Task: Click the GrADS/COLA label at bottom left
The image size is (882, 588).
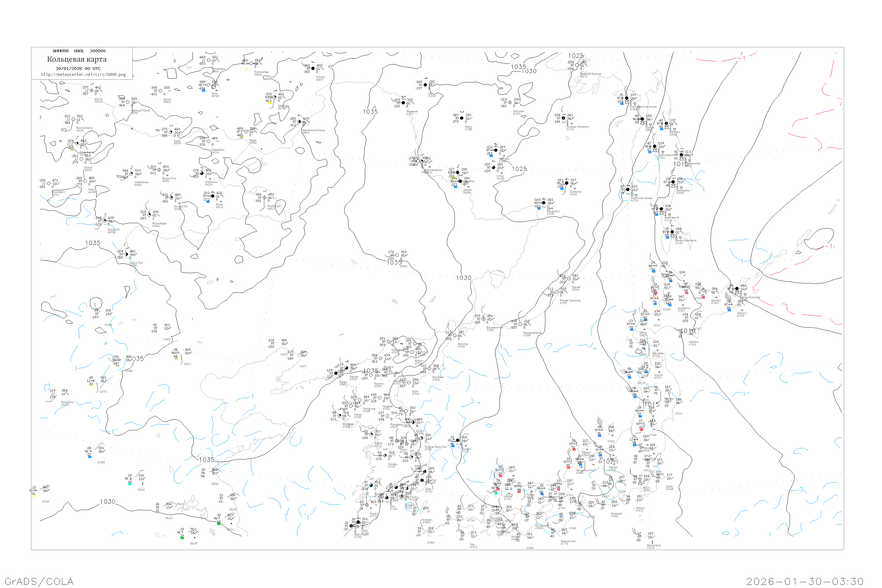Action: (x=39, y=581)
